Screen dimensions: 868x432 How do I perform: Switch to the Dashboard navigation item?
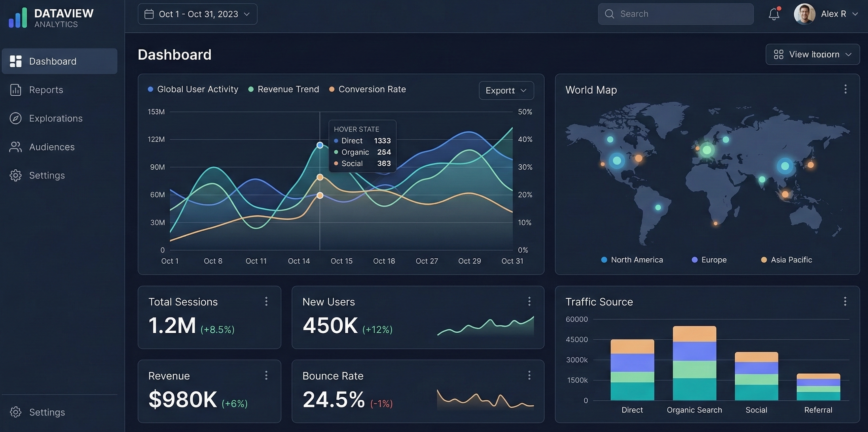coord(53,61)
